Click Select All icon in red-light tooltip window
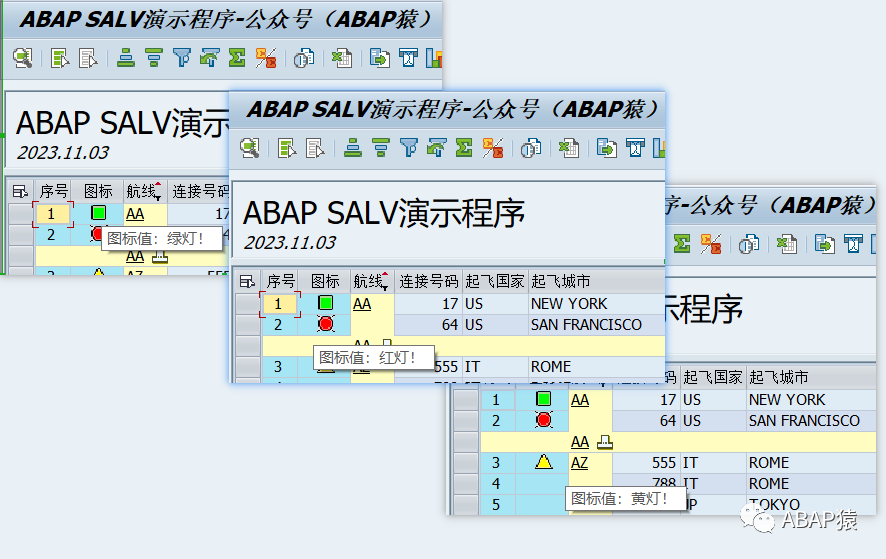886x559 pixels. coord(286,148)
